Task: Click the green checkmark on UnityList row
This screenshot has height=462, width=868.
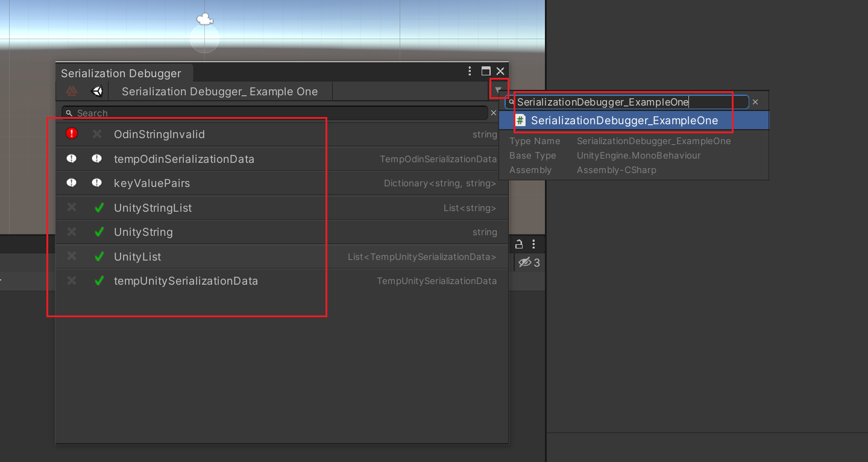Action: (x=99, y=256)
